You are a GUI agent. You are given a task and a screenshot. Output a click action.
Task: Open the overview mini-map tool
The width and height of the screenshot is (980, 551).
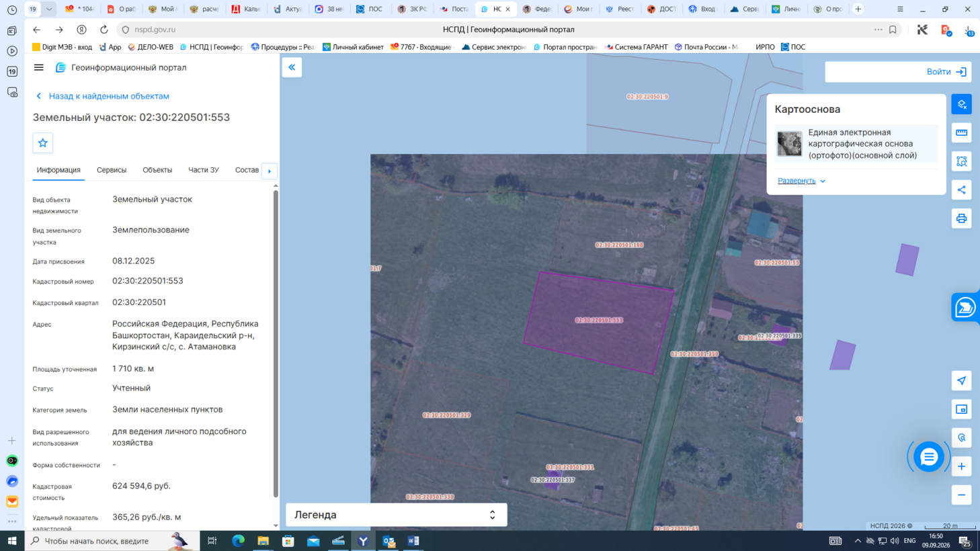click(x=962, y=409)
